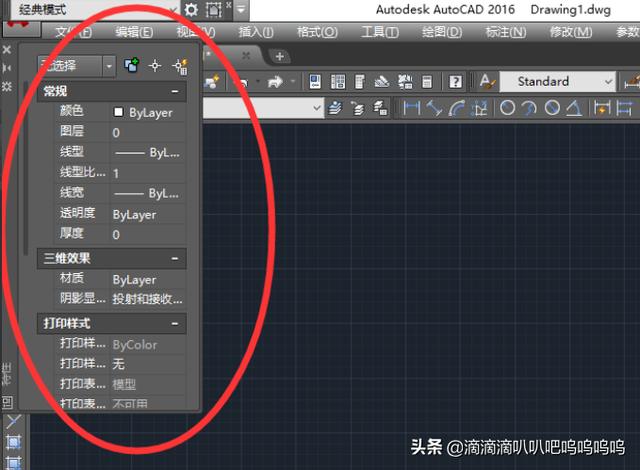
Task: Open the 标注(N) menu
Action: click(506, 32)
